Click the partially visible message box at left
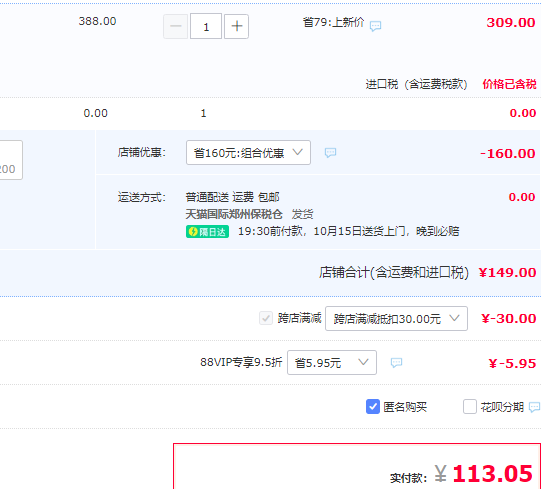 (11, 160)
